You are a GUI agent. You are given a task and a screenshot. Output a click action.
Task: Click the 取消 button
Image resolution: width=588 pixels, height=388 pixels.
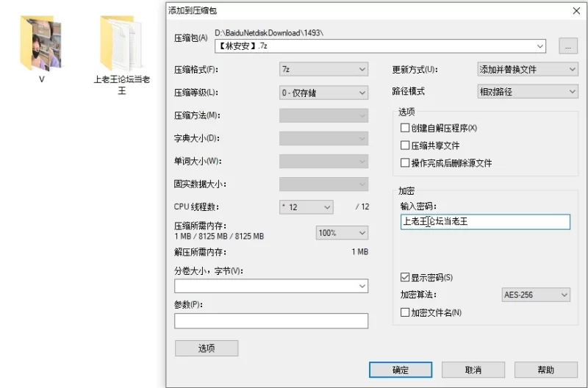473,370
